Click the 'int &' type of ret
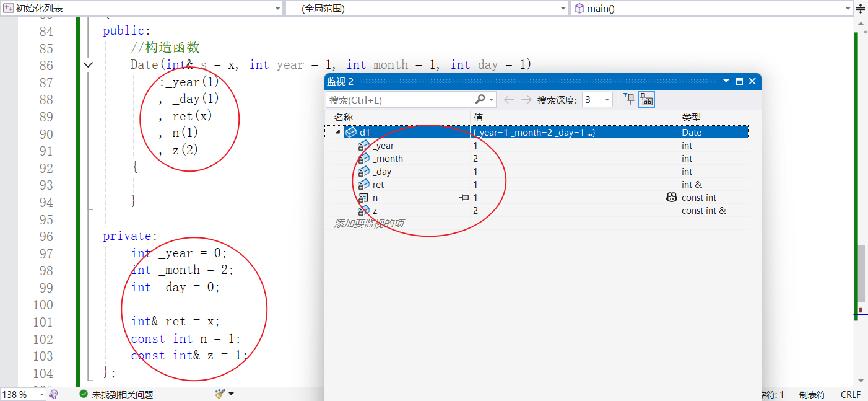 click(x=692, y=185)
